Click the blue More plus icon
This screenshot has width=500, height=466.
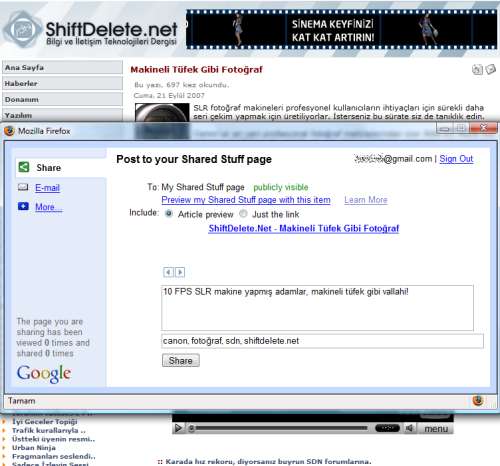click(x=23, y=206)
